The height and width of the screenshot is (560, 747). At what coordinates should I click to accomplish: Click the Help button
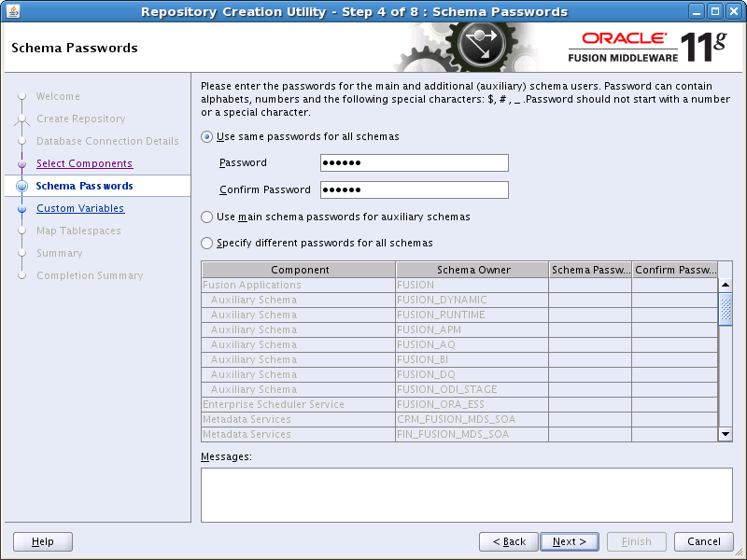(43, 541)
